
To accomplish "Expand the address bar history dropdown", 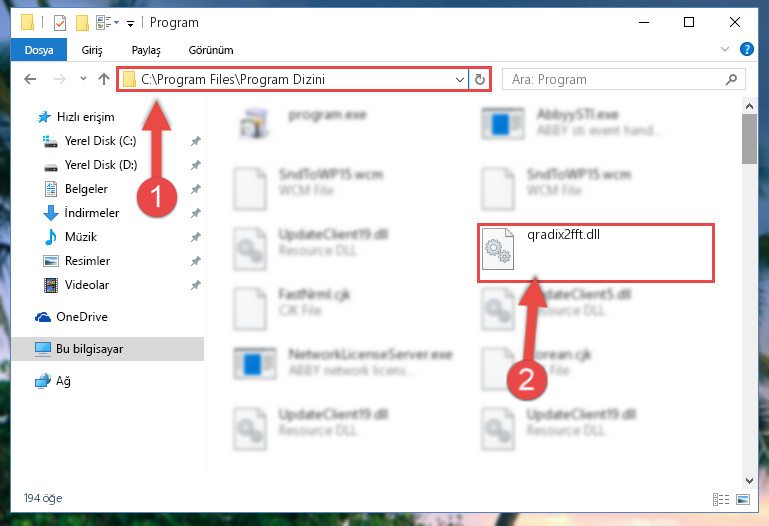I will pos(460,79).
